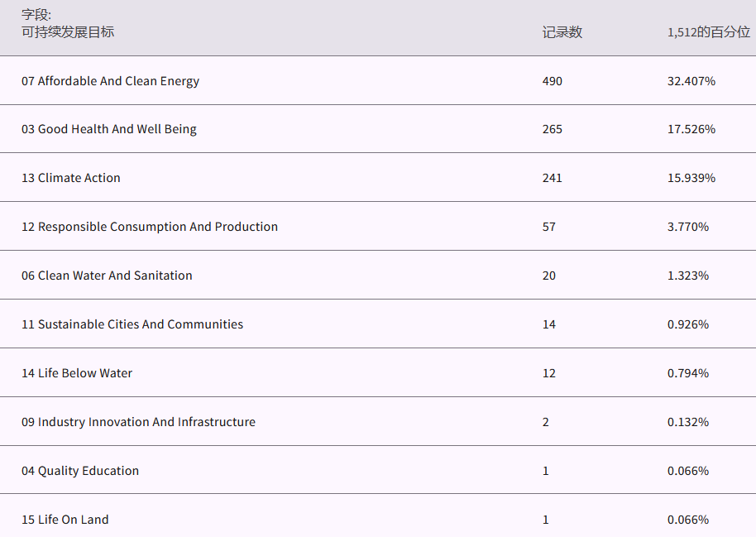Click the 13 Climate Action entry
Image resolution: width=756 pixels, height=537 pixels.
point(71,178)
